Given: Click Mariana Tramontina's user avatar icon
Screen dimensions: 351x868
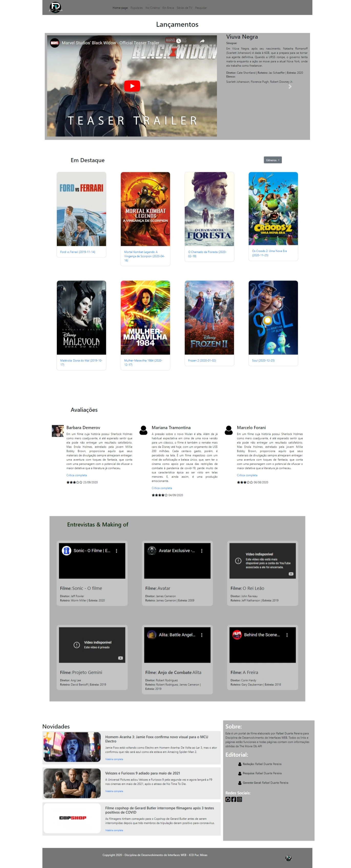Looking at the screenshot, I should [x=144, y=430].
